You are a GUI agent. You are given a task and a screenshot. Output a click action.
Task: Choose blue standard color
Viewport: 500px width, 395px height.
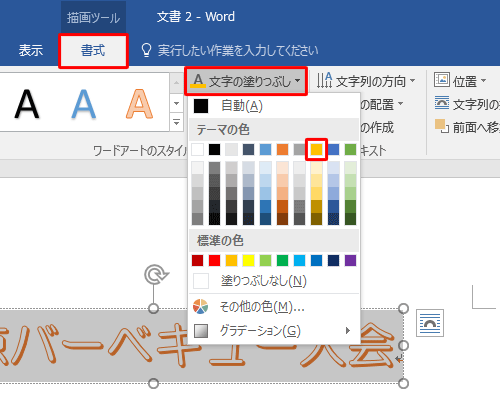pyautogui.click(x=317, y=260)
